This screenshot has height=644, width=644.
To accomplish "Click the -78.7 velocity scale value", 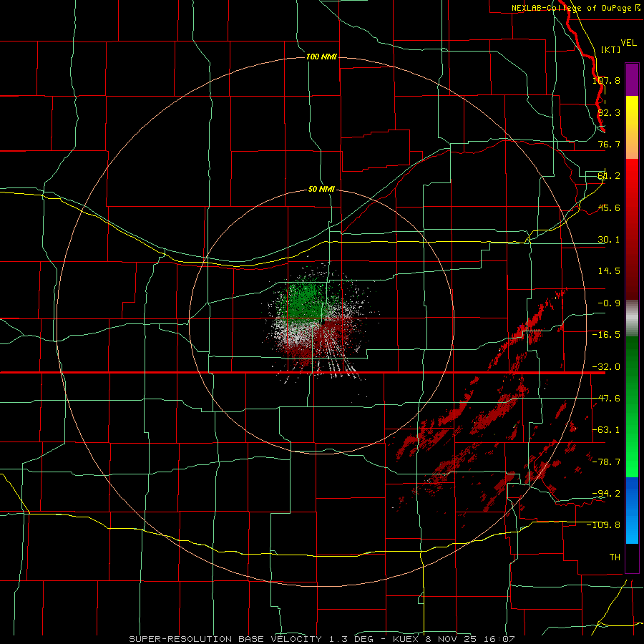I will 606,462.
